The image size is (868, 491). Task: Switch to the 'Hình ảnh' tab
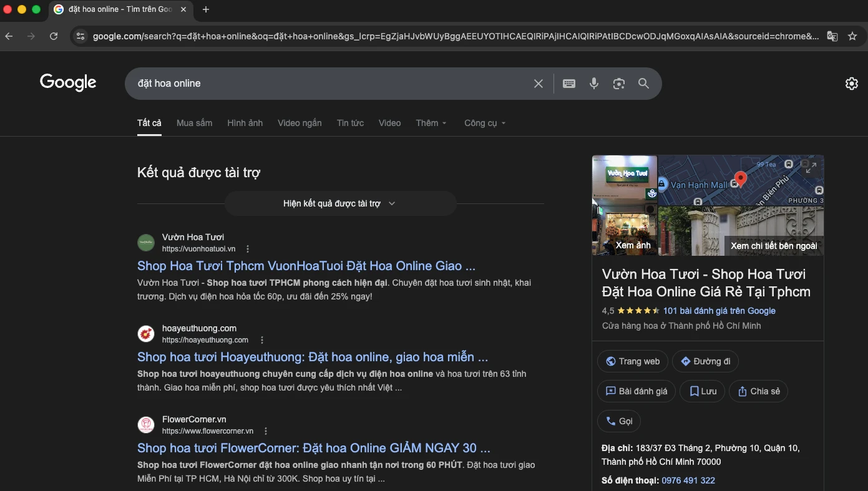[x=245, y=123]
